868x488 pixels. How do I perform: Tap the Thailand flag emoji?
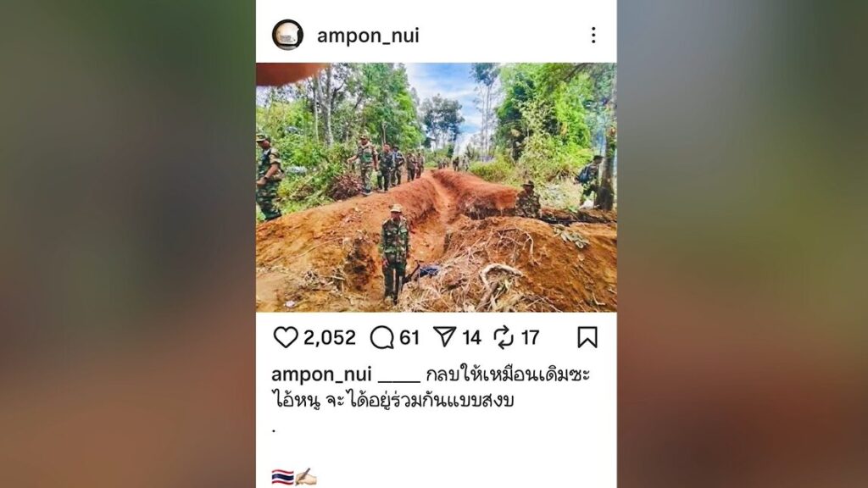point(282,477)
